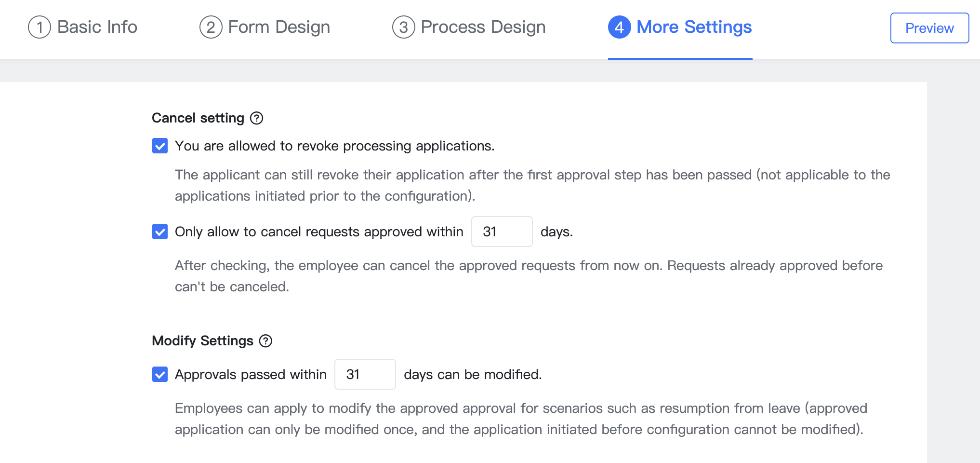Open the Process Design step
Viewport: 980px width, 463px height.
[482, 27]
